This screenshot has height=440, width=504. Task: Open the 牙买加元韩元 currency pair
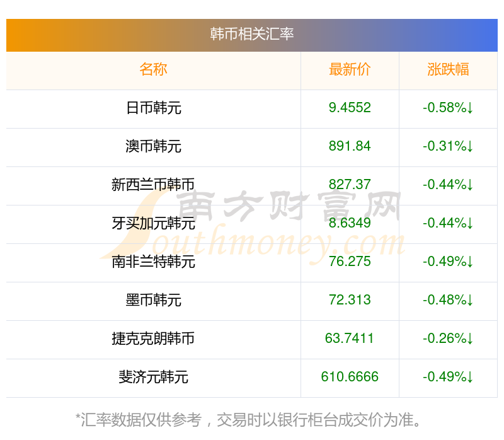[x=153, y=223]
